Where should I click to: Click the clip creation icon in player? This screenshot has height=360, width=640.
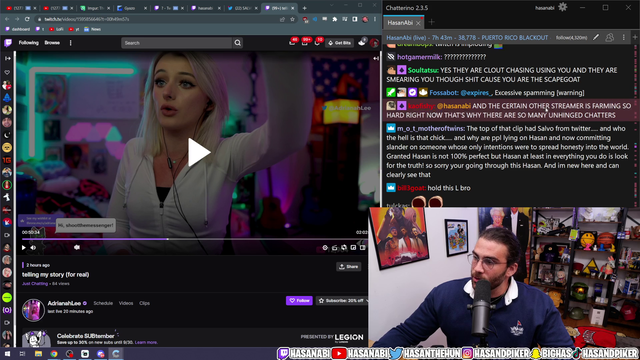pyautogui.click(x=335, y=247)
